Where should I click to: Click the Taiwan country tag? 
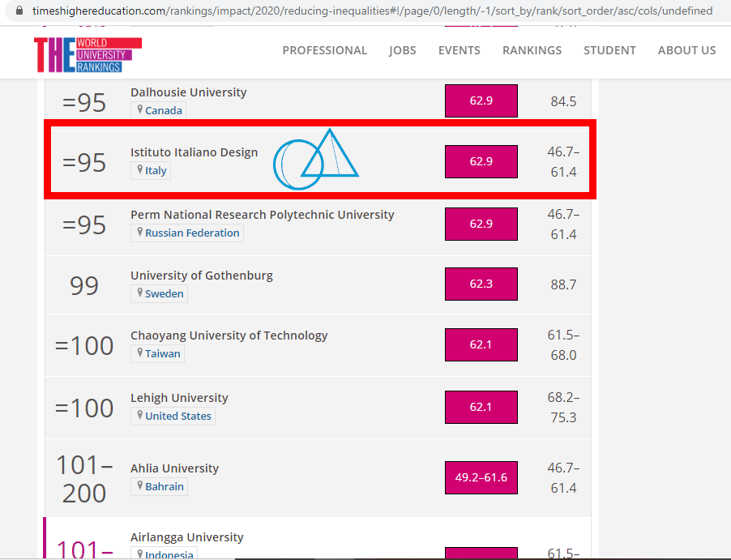point(163,354)
